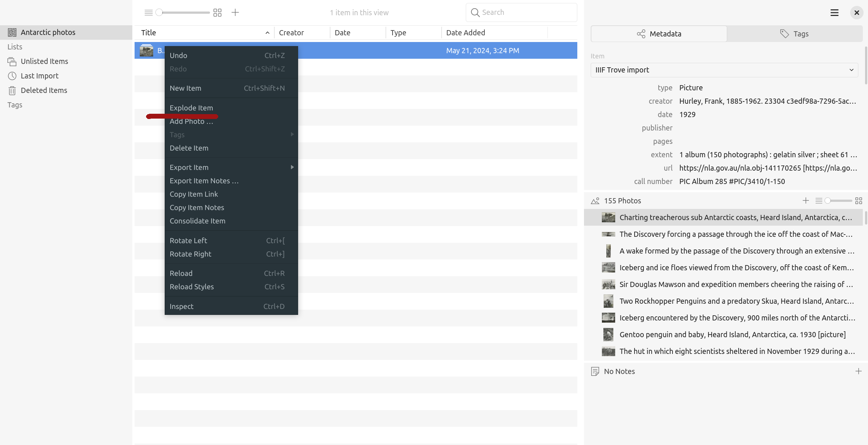Adjust item list zoom slider
This screenshot has width=868, height=445.
(183, 13)
